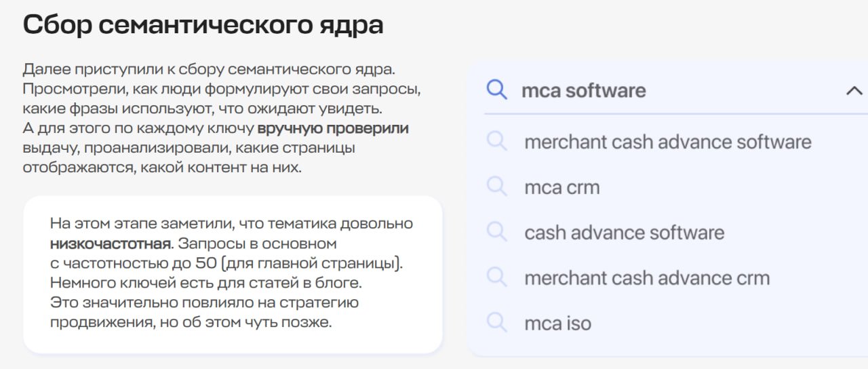
Task: Click the bold text "вручную проверили"
Action: [x=332, y=128]
